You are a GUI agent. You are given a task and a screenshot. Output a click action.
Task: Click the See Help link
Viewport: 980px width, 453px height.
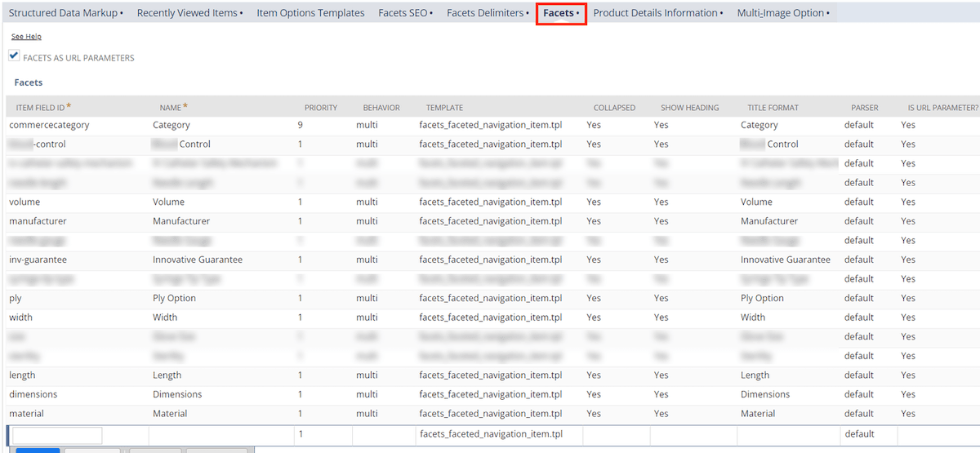coord(26,37)
